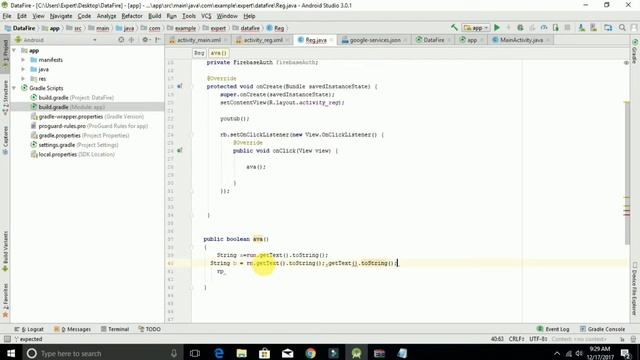Click the taskbar search box
This screenshot has width=640, height=360.
click(102, 353)
